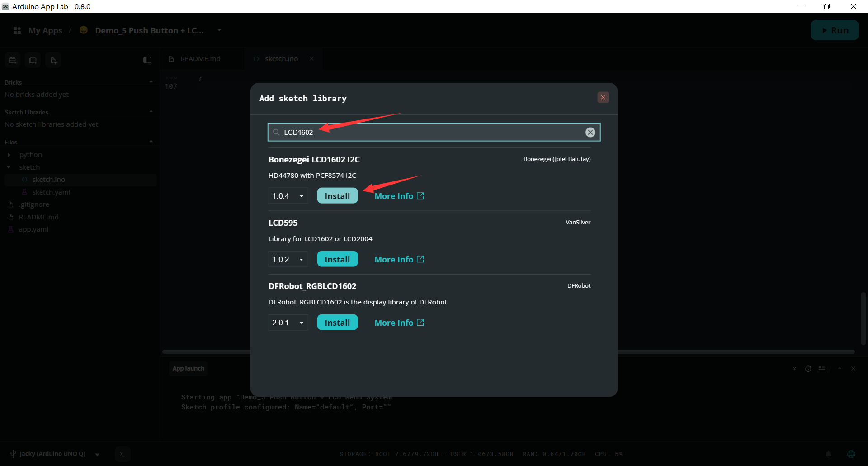
Task: Toggle the sidebar panel collapse icon
Action: tap(147, 60)
